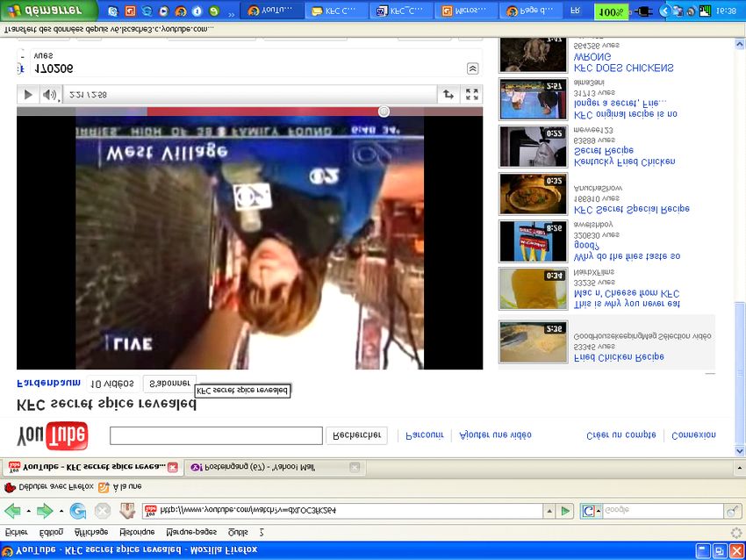Switch to the Micros... PowerPoint taskbar item
This screenshot has height=560, width=746.
pos(466,11)
